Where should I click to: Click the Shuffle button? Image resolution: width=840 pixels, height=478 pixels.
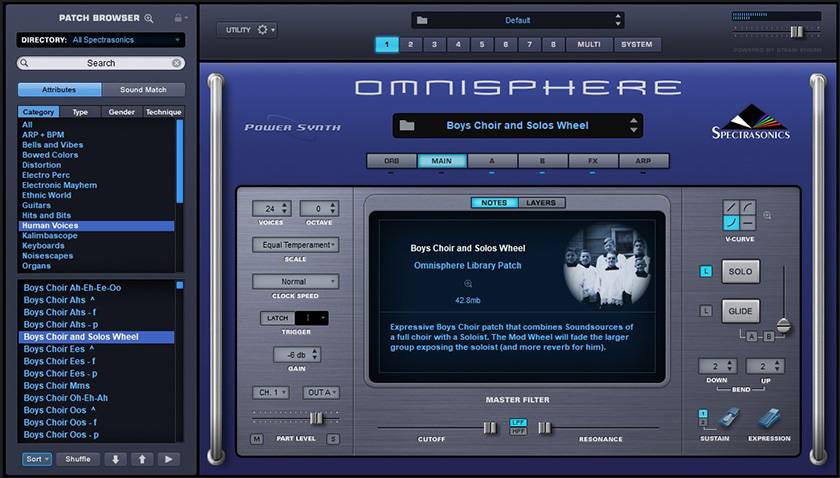78,459
